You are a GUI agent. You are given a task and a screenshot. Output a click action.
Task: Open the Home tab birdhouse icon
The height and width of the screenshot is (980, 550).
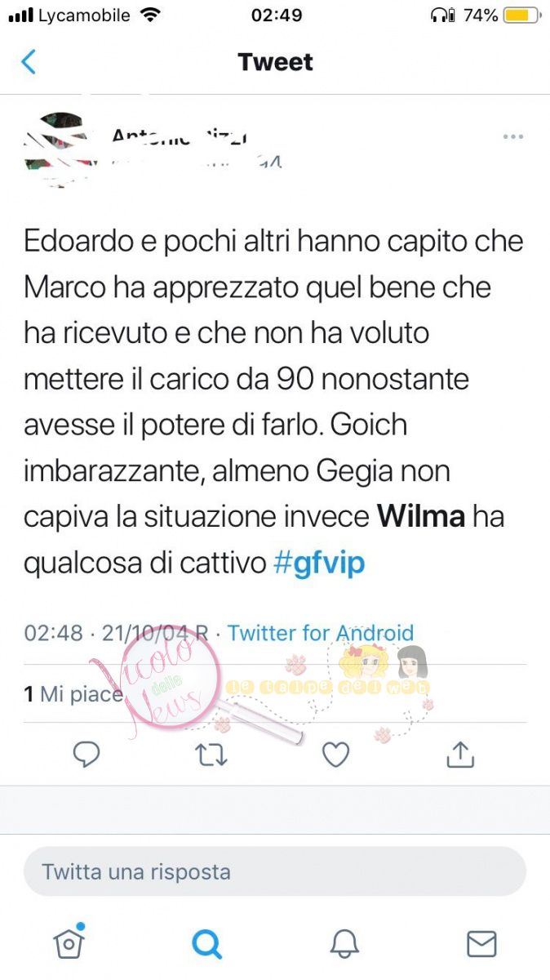69,942
